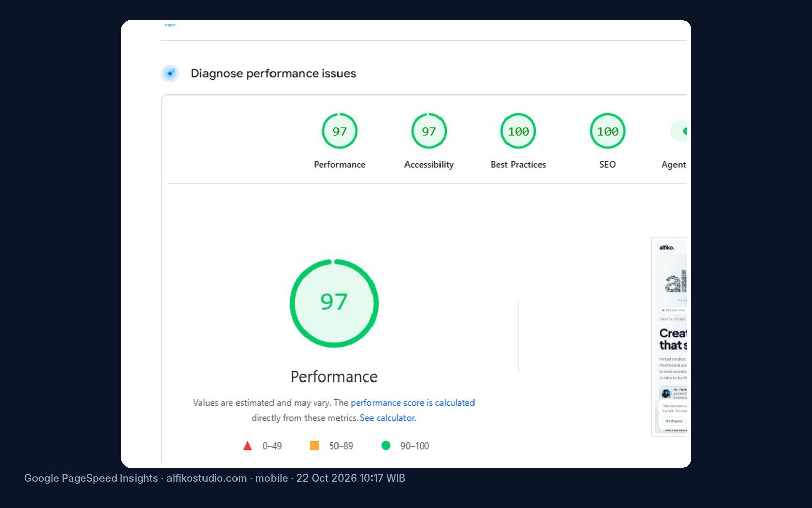Click the orange square 50–89 legend icon
Screen dimensions: 812x508
point(314,446)
